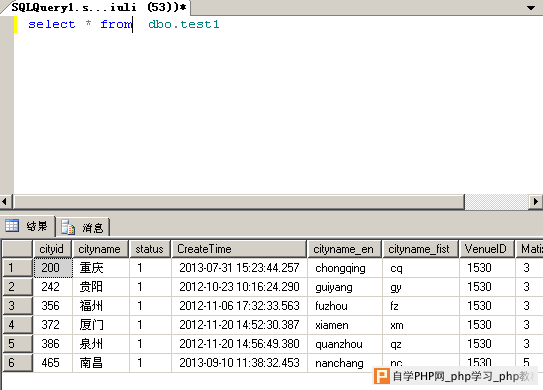Click the cityname_en cell chongqing
The width and height of the screenshot is (543, 390).
click(x=345, y=268)
